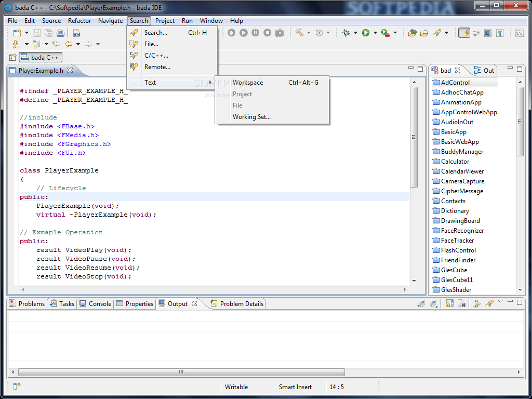Image resolution: width=532 pixels, height=399 pixels.
Task: Select the FaceTracker project folder
Action: coord(453,240)
